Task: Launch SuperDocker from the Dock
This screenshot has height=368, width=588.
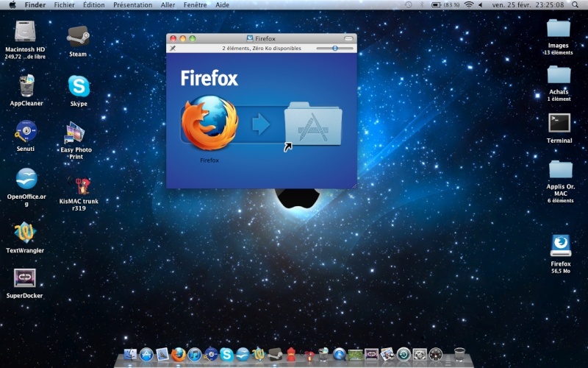Action: (371, 355)
